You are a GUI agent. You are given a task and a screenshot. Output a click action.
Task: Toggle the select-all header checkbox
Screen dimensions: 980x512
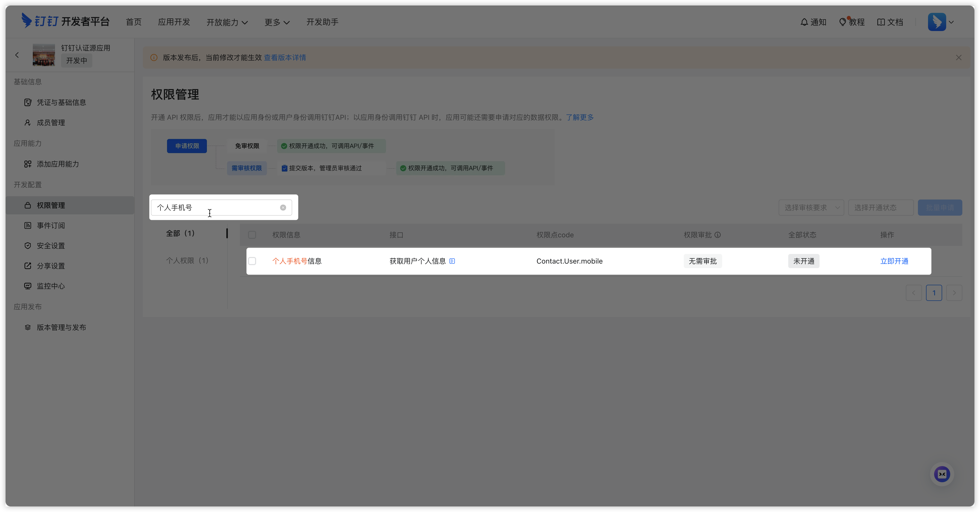pyautogui.click(x=252, y=235)
